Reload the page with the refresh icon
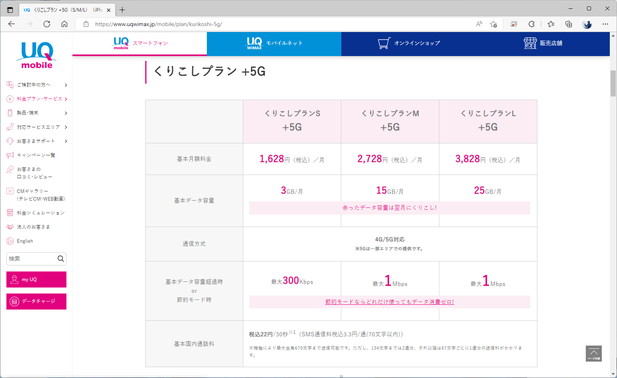The height and width of the screenshot is (378, 617). tap(46, 24)
